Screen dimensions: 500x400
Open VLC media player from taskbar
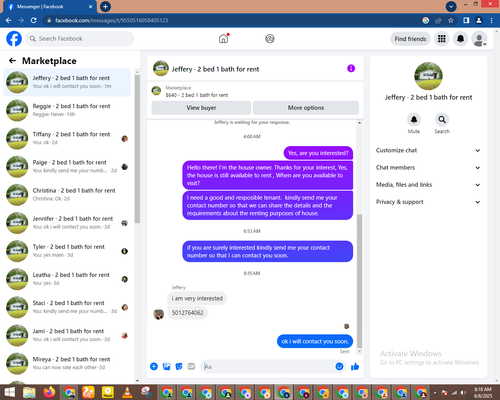click(127, 392)
